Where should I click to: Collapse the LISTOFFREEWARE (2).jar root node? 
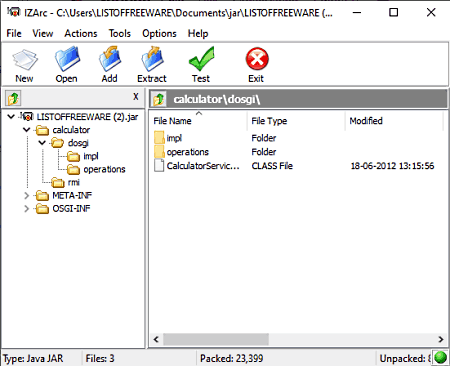[x=11, y=117]
